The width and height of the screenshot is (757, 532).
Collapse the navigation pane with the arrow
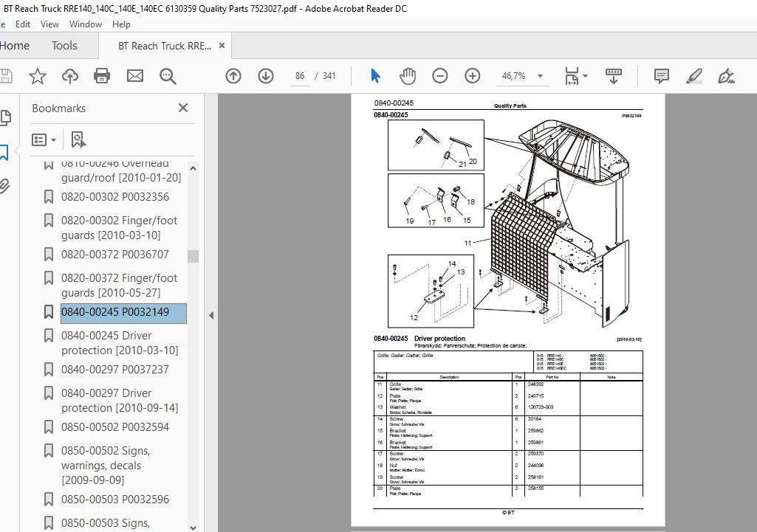pos(211,315)
